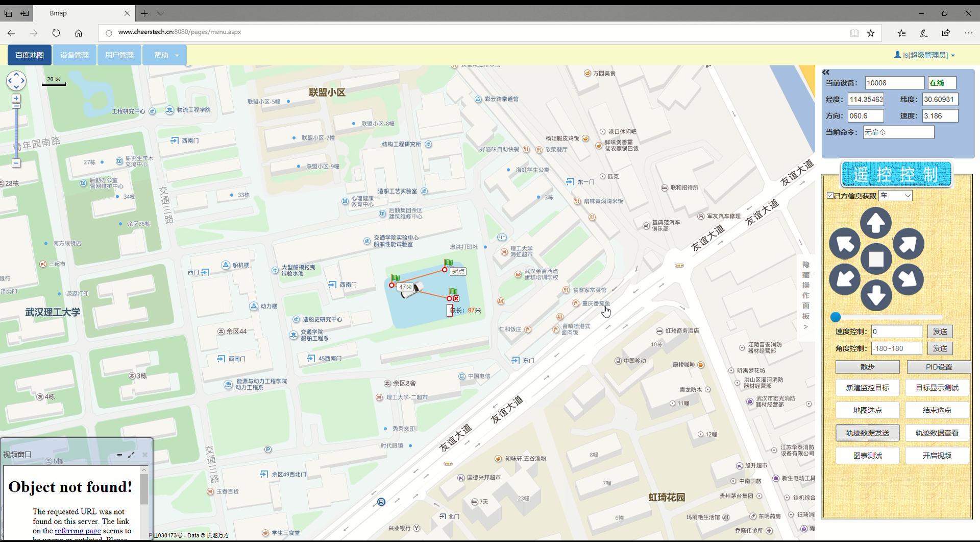Click the down arrow direction control

[x=876, y=295]
